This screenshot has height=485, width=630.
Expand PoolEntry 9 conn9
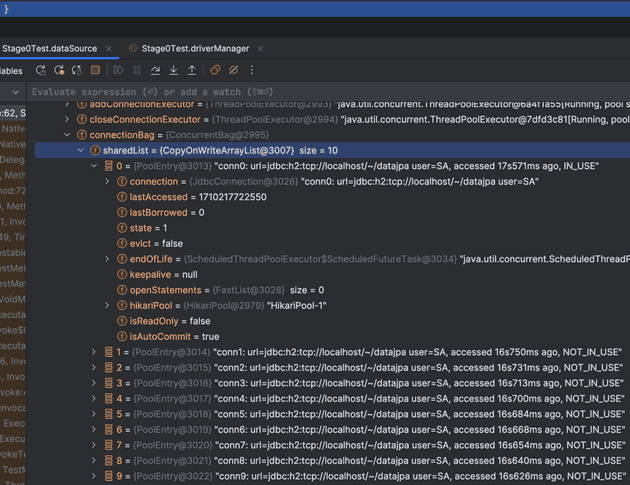point(94,476)
